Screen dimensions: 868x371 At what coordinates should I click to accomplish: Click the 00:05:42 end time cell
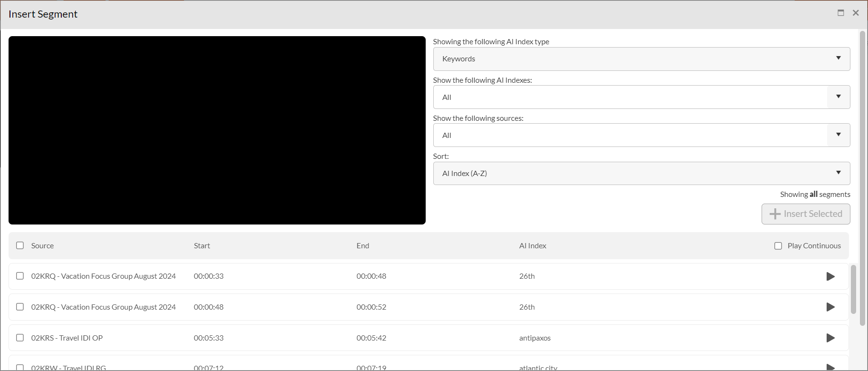[371, 338]
